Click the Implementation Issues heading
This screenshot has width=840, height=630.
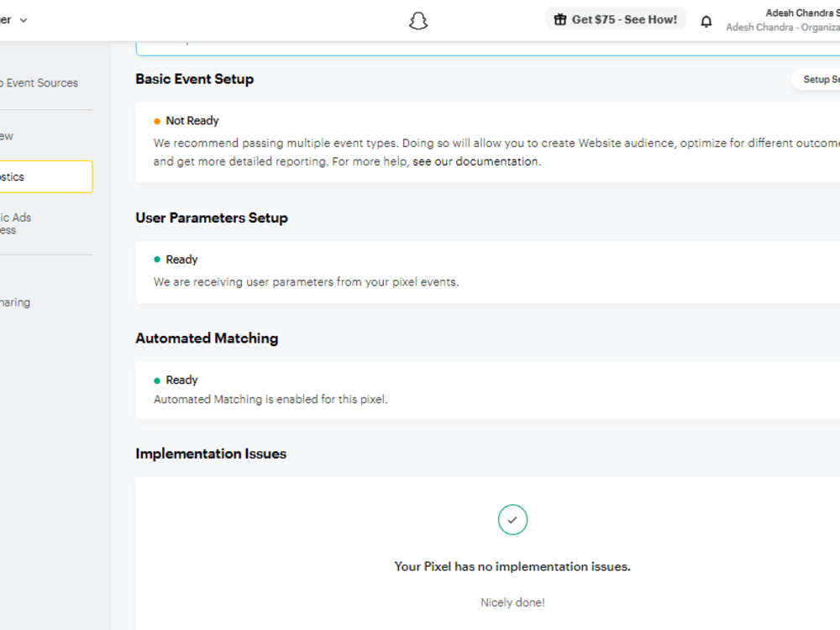[211, 454]
